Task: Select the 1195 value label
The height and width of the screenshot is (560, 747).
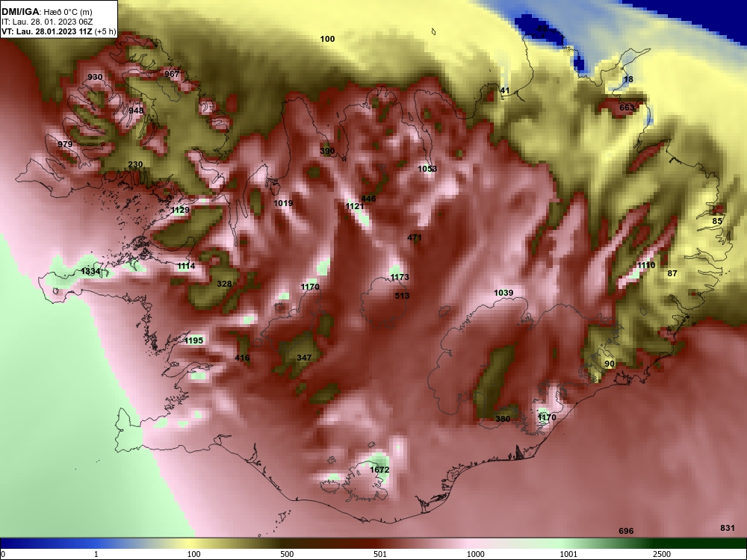Action: [x=193, y=340]
